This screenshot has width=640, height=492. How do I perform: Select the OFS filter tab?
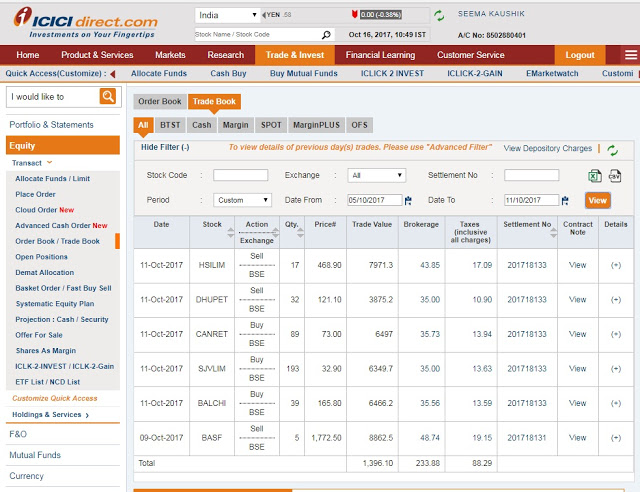click(x=359, y=125)
